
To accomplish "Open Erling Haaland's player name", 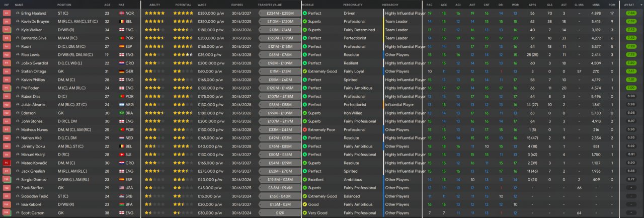I will (x=34, y=13).
